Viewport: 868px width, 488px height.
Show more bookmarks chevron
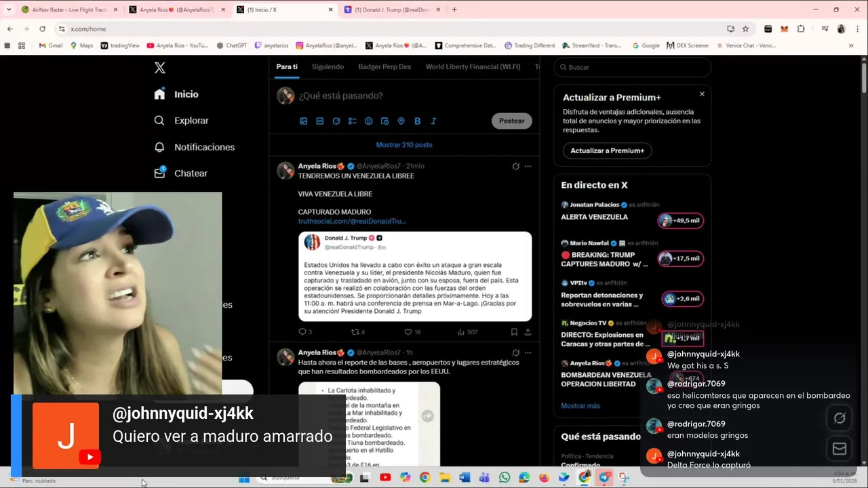tap(851, 46)
